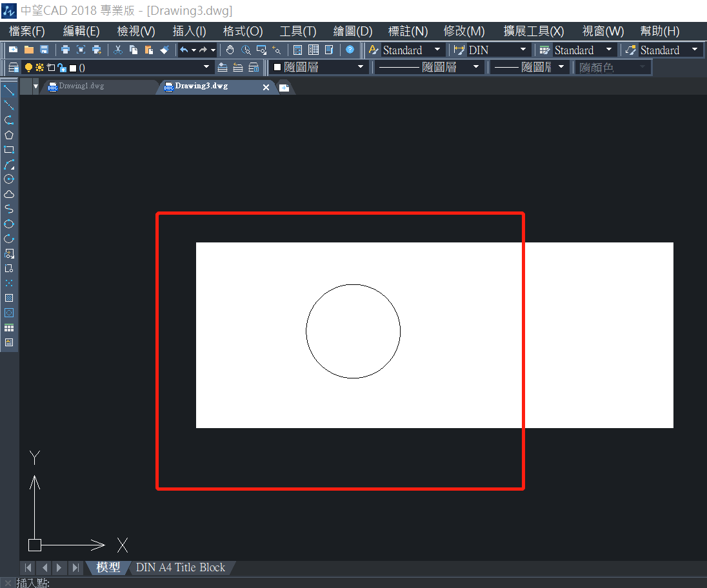Switch to the Drawing1.dwg tab
Screen dimensions: 707x588
tap(81, 86)
